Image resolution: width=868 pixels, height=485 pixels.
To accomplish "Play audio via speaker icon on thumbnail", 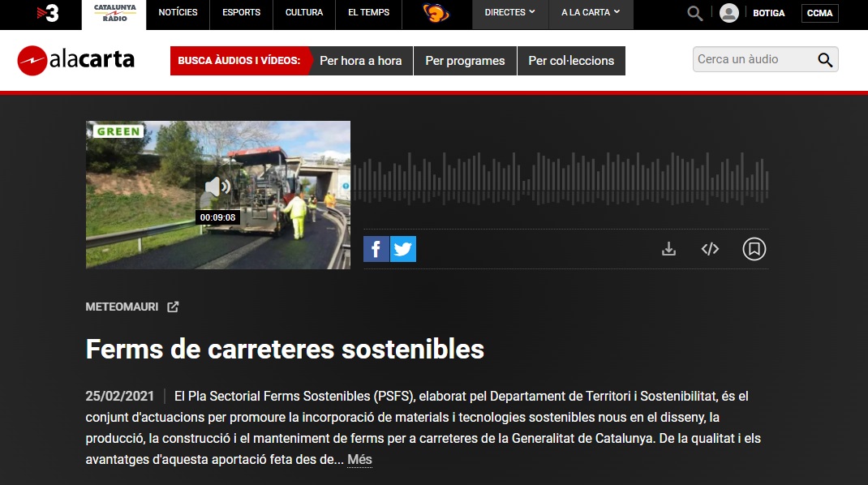I will [217, 187].
